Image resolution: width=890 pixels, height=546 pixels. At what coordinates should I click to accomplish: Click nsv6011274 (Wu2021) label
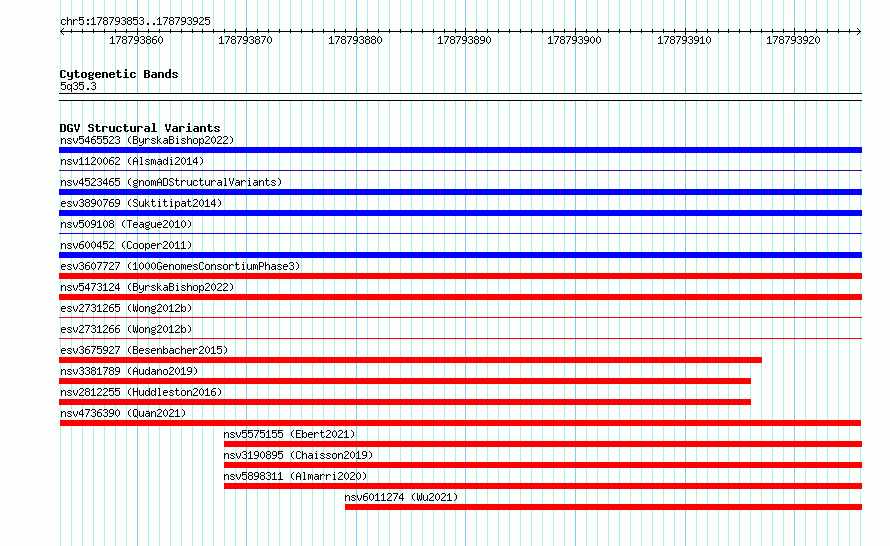coord(401,497)
